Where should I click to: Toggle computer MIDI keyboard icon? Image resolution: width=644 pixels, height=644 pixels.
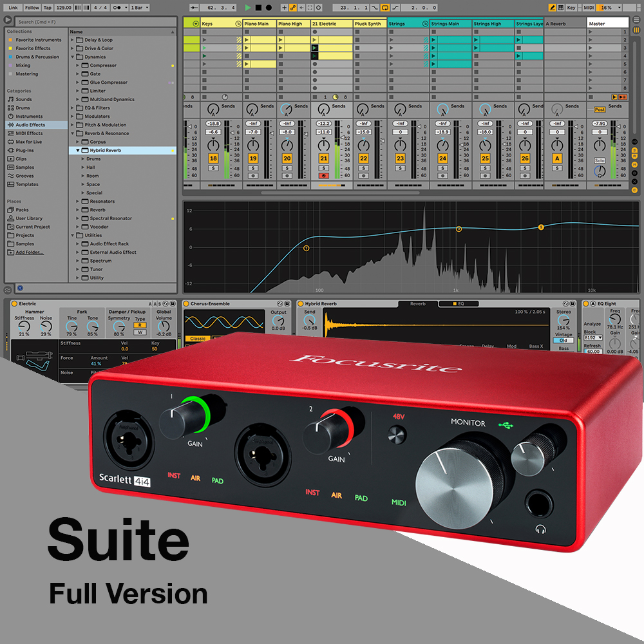[x=561, y=7]
